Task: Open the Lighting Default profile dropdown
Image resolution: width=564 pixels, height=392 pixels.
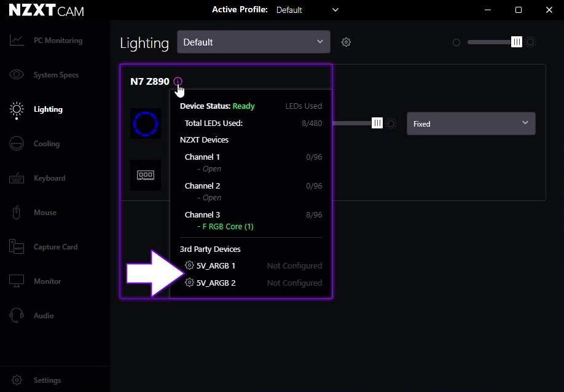Action: tap(253, 42)
